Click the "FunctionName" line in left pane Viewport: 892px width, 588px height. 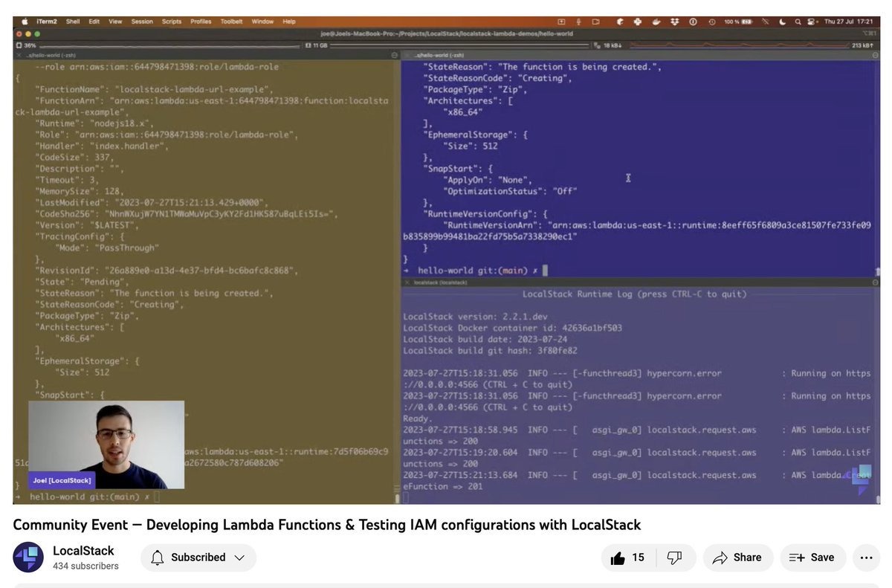[155, 89]
